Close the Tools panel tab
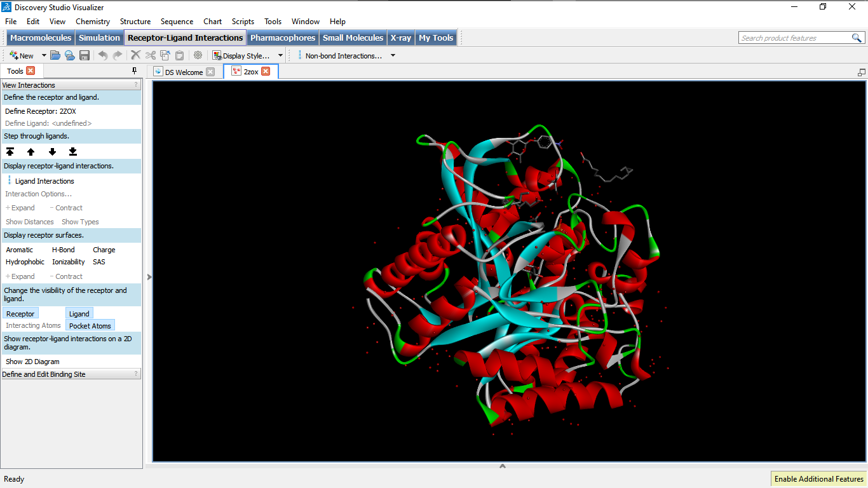The image size is (868, 488). [31, 71]
